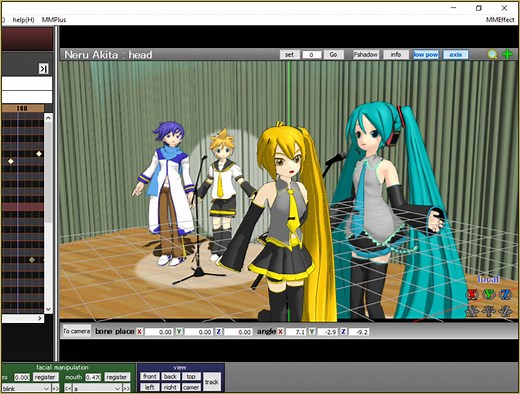Image resolution: width=520 pixels, height=394 pixels.
Task: Click the angle X field showing 7.1
Action: pyautogui.click(x=295, y=332)
